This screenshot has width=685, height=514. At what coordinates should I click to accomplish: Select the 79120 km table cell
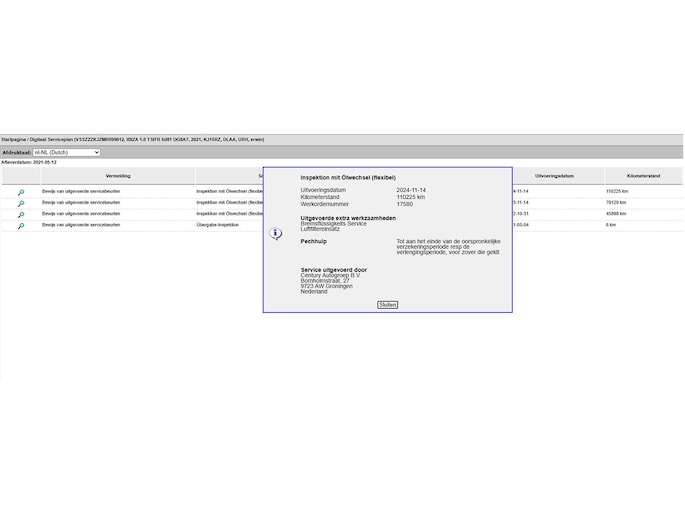[x=617, y=202]
